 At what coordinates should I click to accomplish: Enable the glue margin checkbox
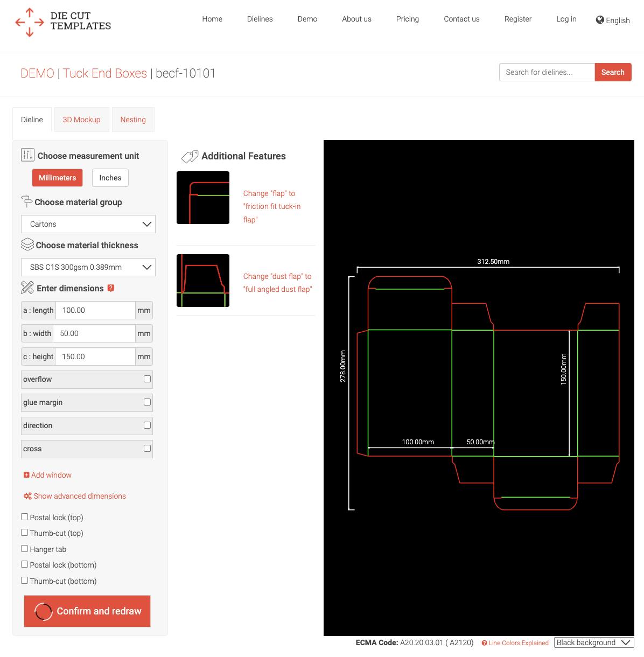pyautogui.click(x=147, y=402)
